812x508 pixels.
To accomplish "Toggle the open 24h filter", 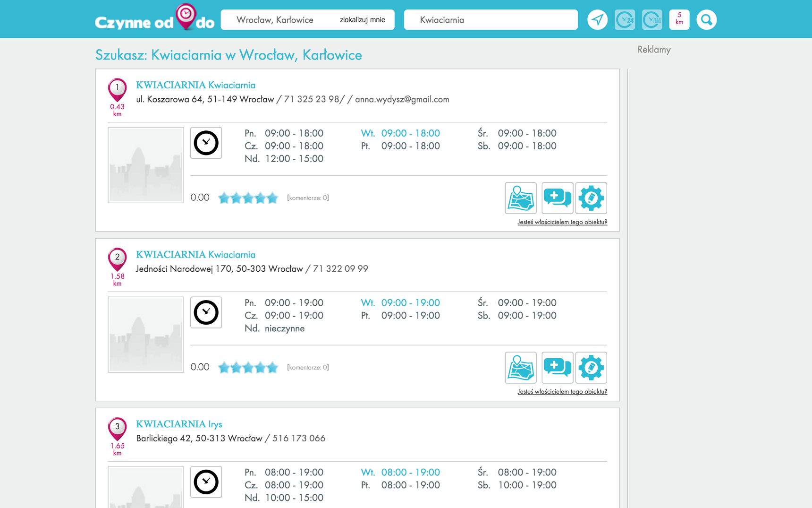I will (625, 20).
